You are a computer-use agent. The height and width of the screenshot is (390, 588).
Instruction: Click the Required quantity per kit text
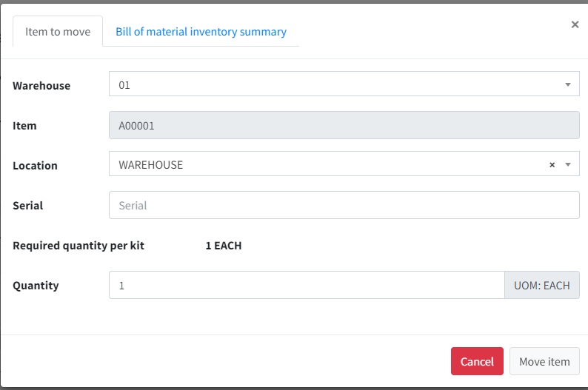pyautogui.click(x=78, y=246)
